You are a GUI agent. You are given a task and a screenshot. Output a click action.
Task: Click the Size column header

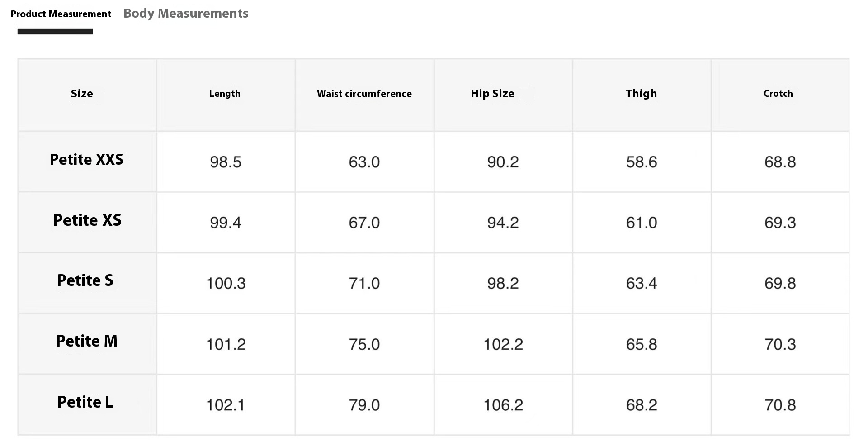(x=82, y=94)
